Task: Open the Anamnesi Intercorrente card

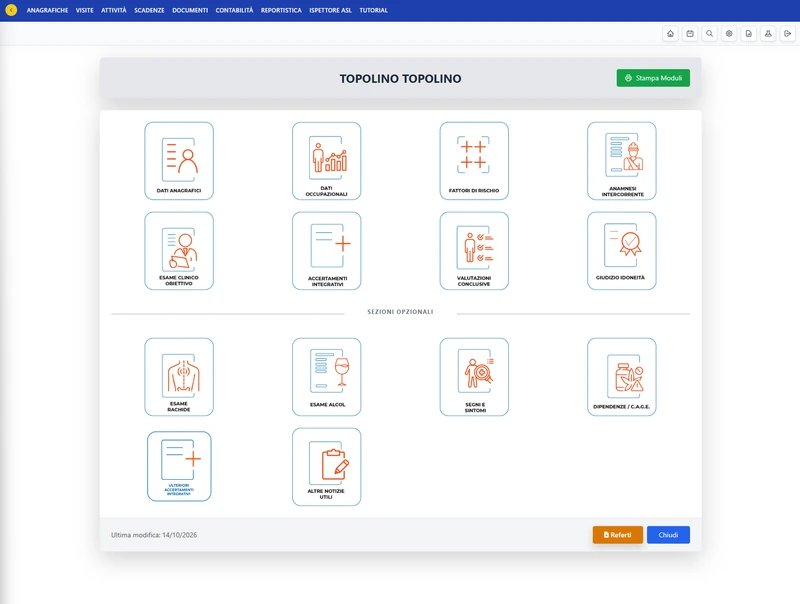Action: tap(621, 161)
